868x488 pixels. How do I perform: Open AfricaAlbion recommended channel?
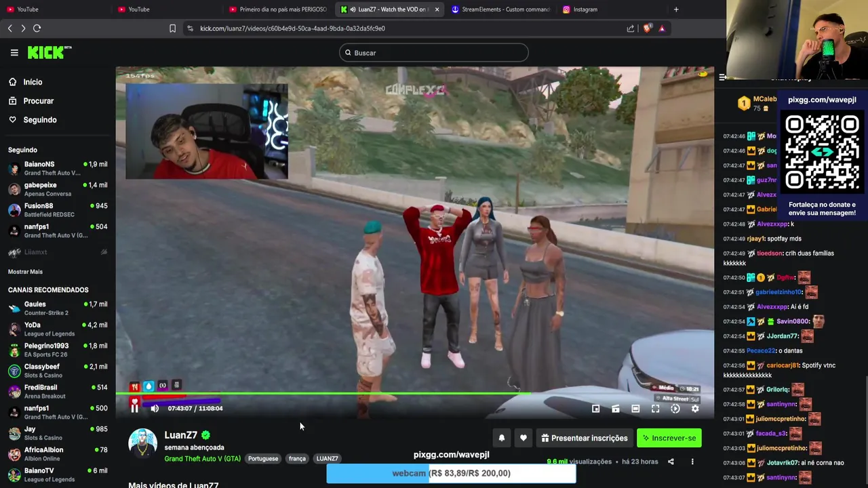coord(58,454)
